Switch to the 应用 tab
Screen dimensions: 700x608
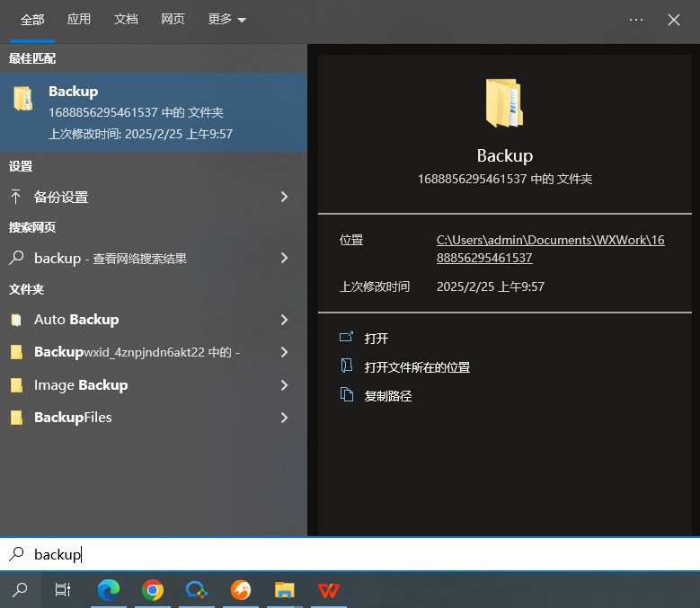coord(78,19)
